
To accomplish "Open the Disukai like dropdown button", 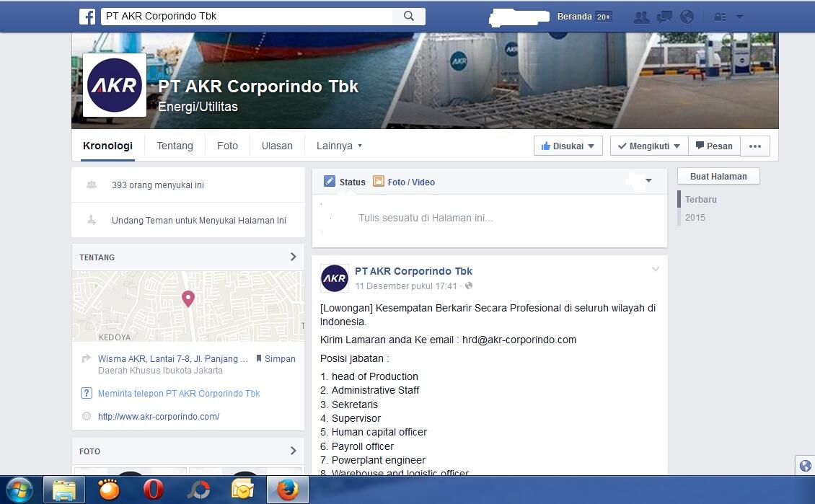I will (568, 146).
